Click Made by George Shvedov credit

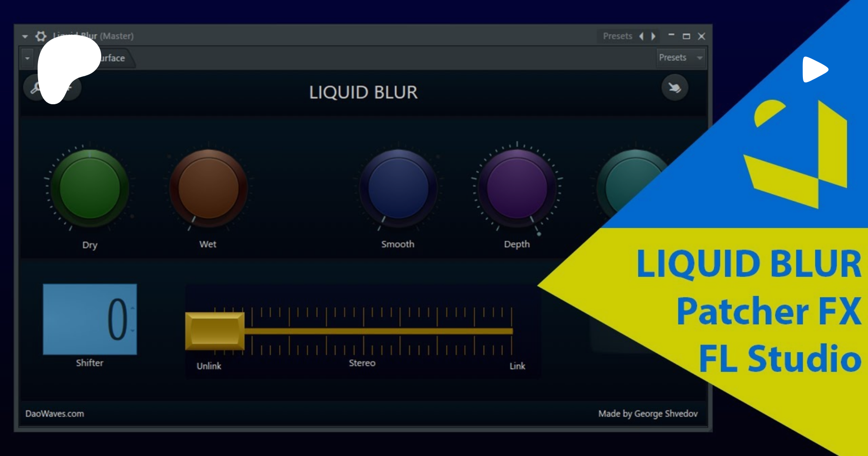coord(648,414)
